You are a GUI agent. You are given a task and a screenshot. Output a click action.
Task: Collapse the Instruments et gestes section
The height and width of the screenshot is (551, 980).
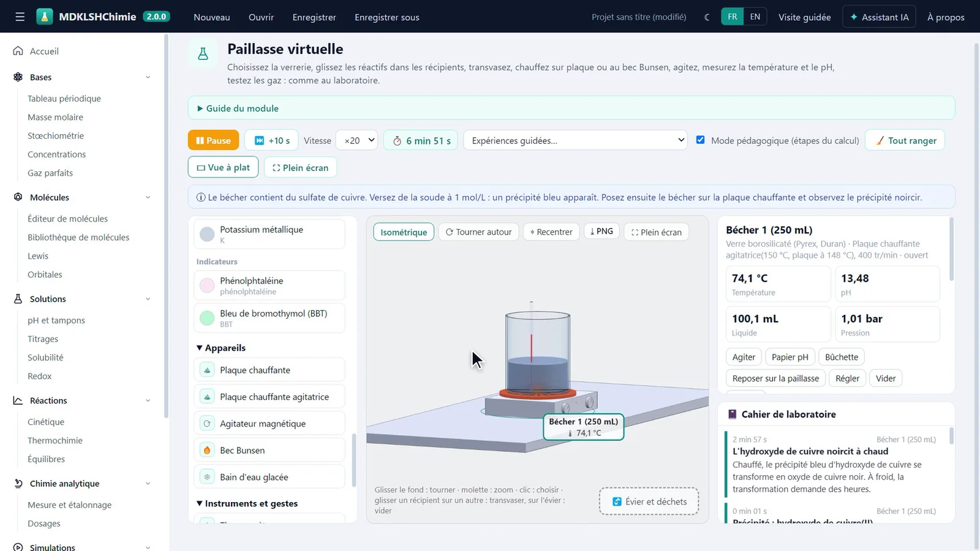[x=247, y=503]
